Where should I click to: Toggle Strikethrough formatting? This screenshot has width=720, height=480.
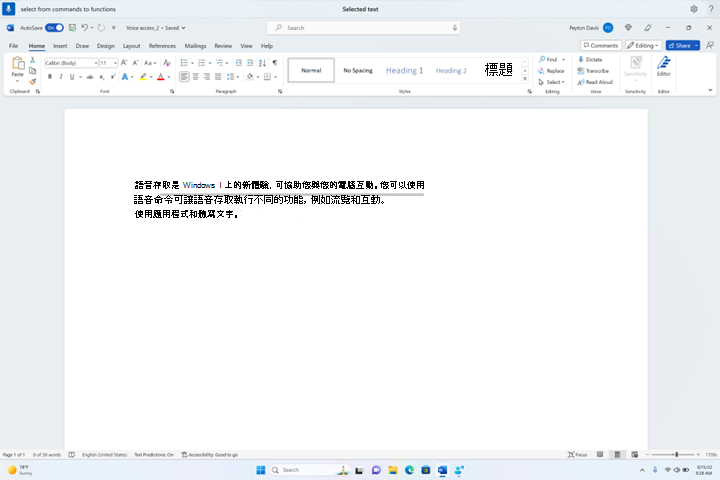tap(90, 77)
